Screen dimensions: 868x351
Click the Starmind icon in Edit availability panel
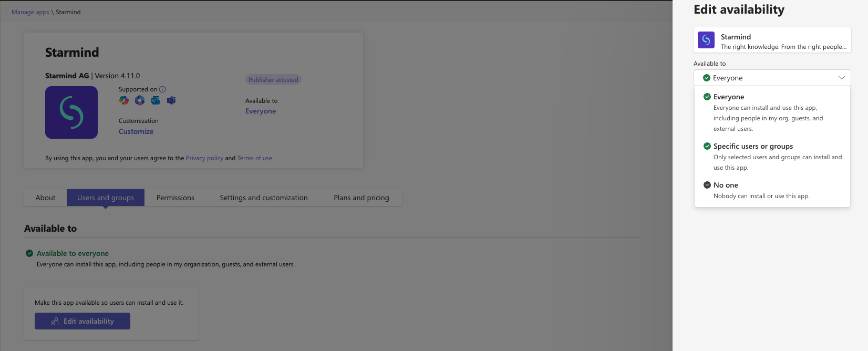click(x=706, y=40)
